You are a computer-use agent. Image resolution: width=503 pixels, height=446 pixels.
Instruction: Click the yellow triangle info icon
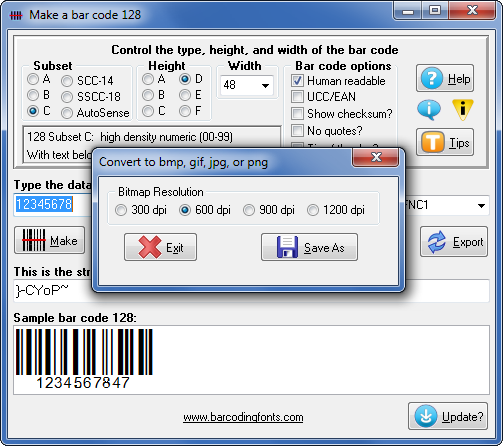[x=463, y=109]
